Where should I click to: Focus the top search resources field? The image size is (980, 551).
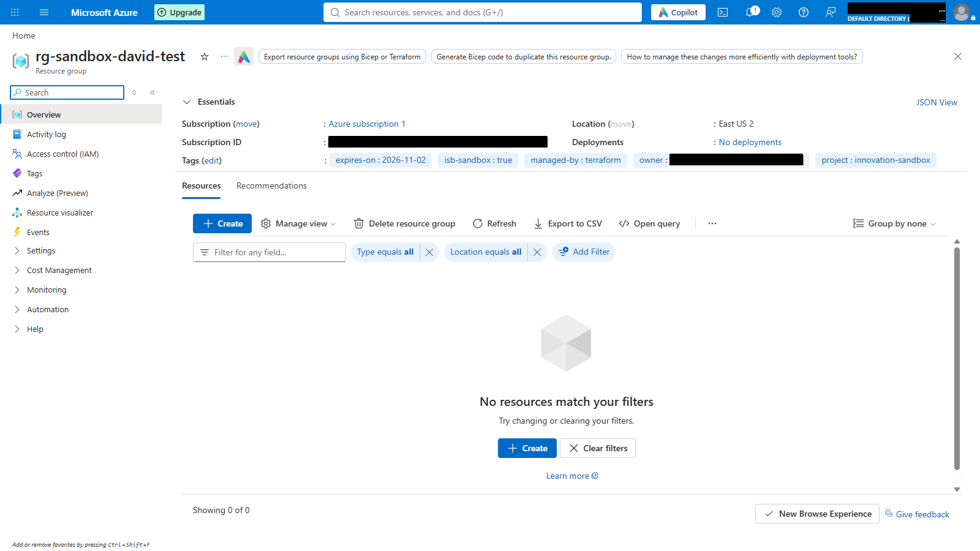tap(483, 12)
